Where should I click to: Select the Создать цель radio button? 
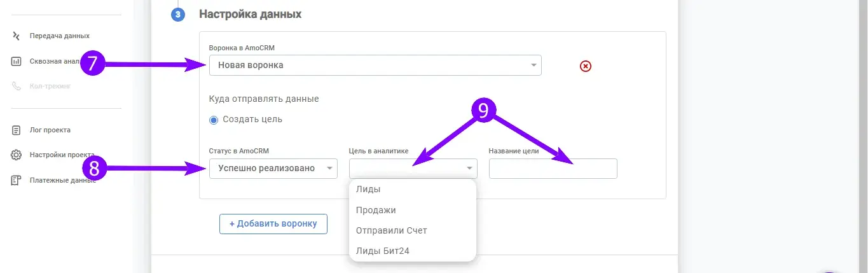(x=214, y=119)
